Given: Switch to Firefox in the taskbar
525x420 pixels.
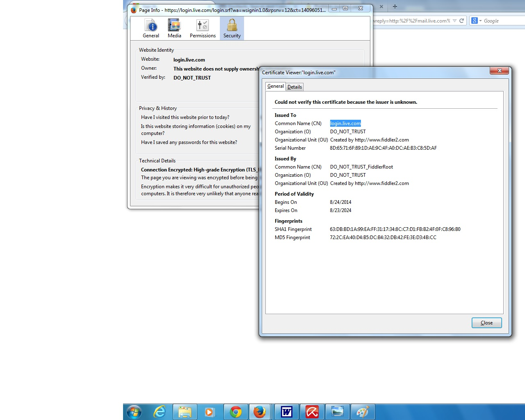Looking at the screenshot, I should tap(260, 412).
